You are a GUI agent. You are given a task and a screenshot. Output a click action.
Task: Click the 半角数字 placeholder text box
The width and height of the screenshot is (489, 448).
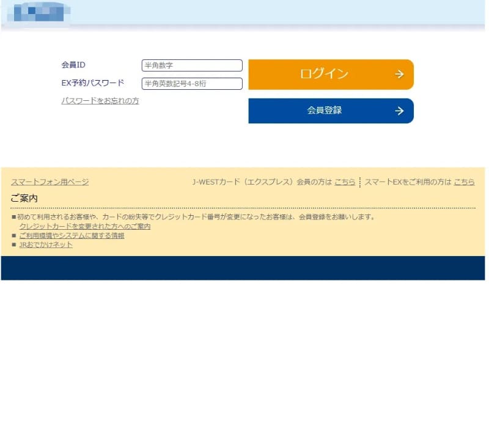pyautogui.click(x=191, y=65)
